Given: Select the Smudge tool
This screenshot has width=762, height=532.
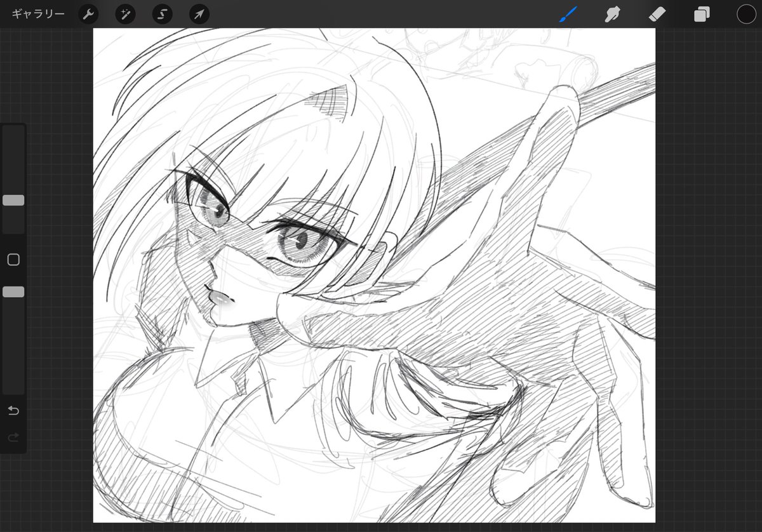Looking at the screenshot, I should pyautogui.click(x=612, y=14).
